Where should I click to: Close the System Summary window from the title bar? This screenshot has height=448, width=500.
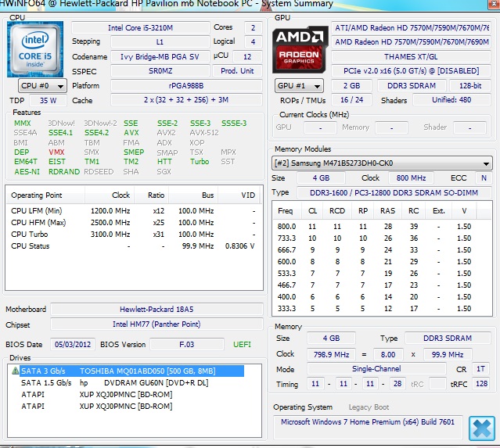tap(494, 4)
